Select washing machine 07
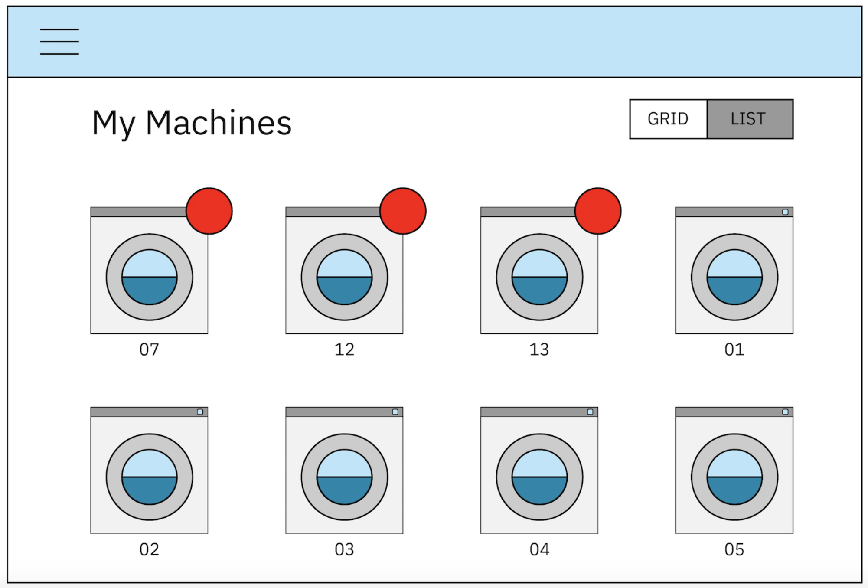 click(149, 277)
